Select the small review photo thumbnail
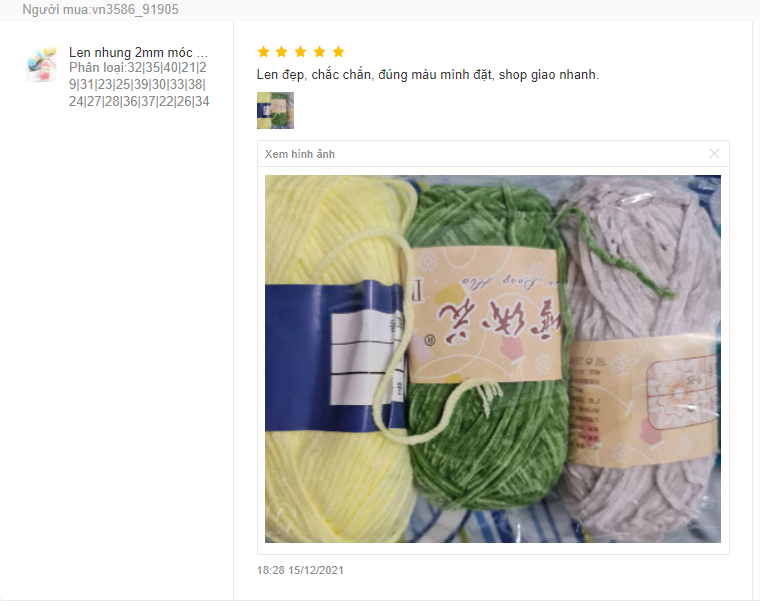 pos(275,111)
